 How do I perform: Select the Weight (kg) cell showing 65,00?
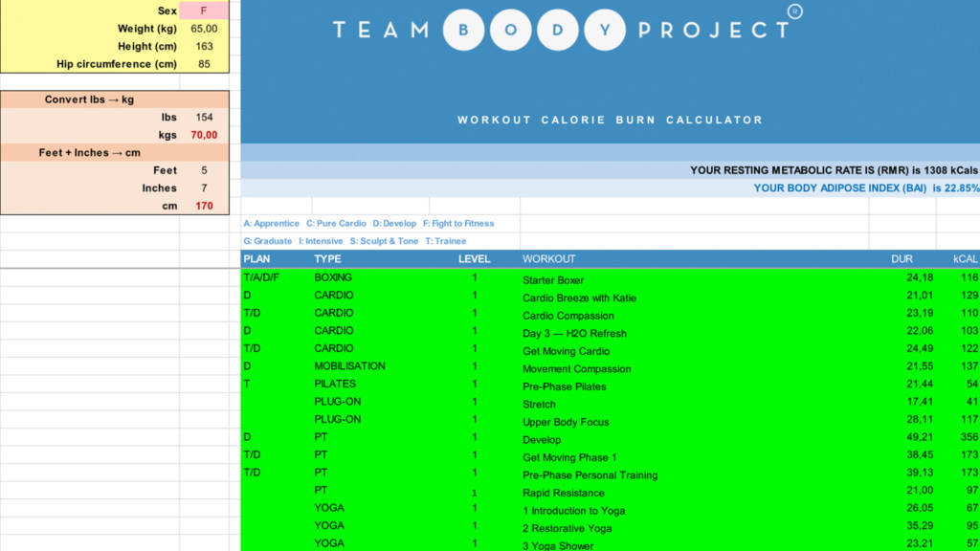coord(206,28)
